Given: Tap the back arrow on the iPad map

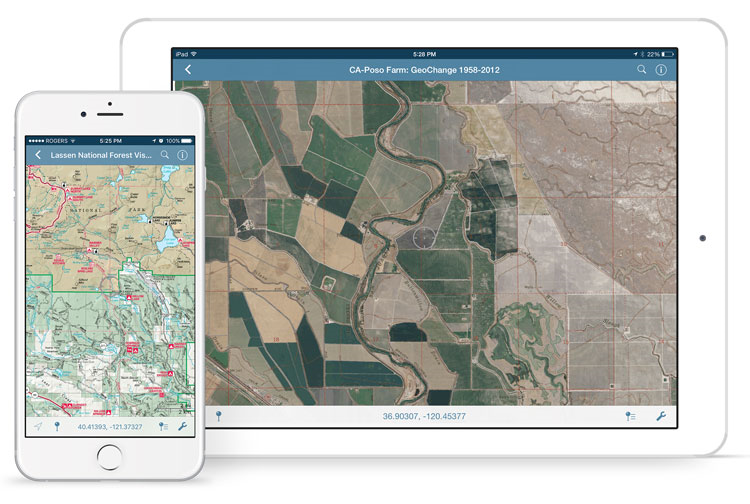Looking at the screenshot, I should pos(189,69).
